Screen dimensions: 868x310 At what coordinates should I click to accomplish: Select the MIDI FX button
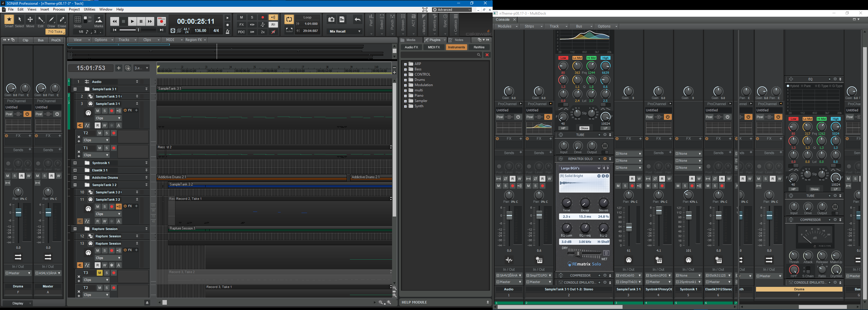coord(434,47)
